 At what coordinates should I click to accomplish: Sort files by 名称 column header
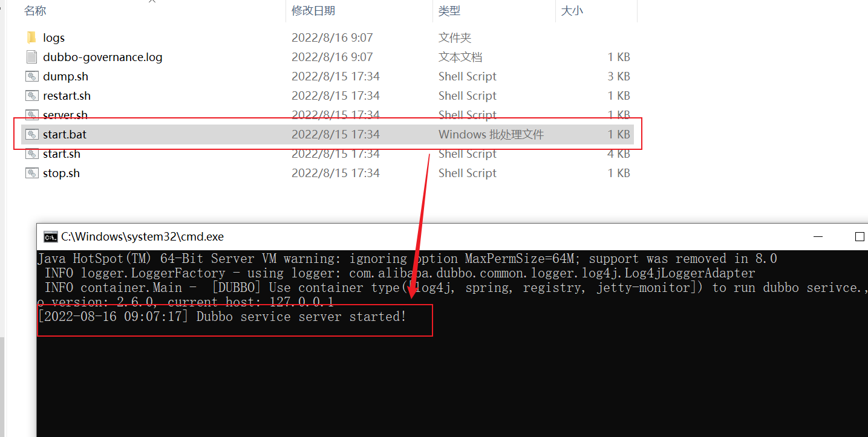point(35,10)
